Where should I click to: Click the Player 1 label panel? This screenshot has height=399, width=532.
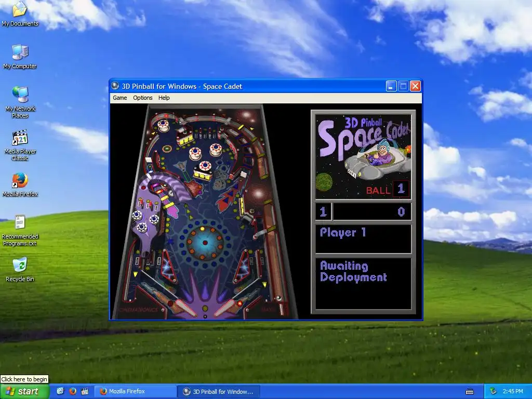coord(363,239)
